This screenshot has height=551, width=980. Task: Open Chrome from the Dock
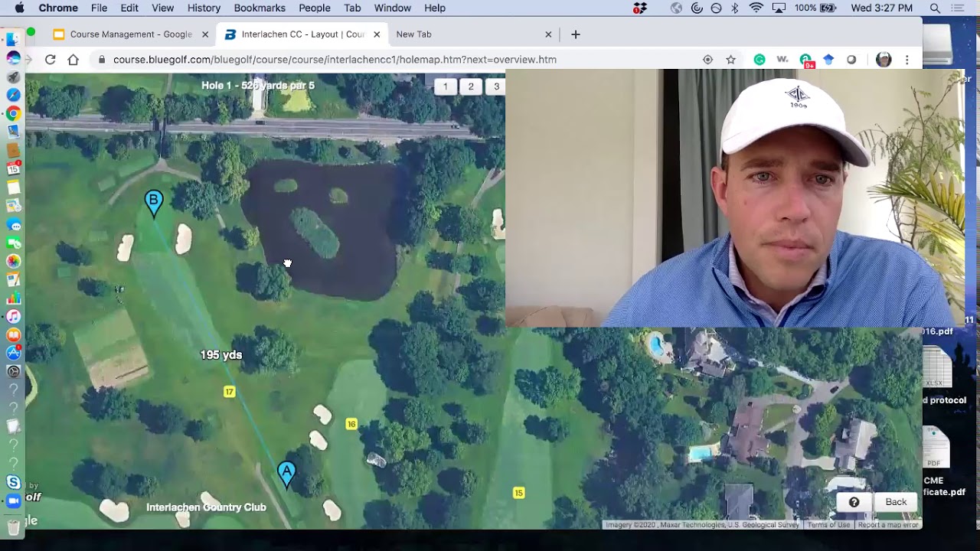coord(14,114)
